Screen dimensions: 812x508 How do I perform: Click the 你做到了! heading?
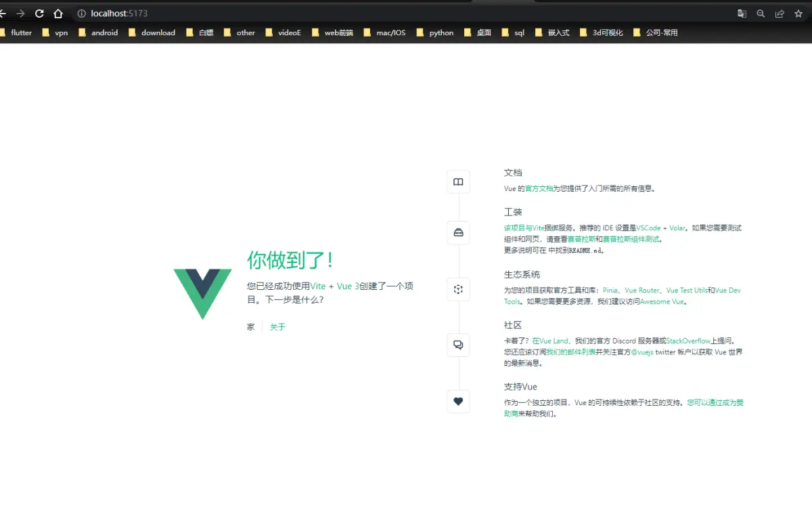(290, 260)
